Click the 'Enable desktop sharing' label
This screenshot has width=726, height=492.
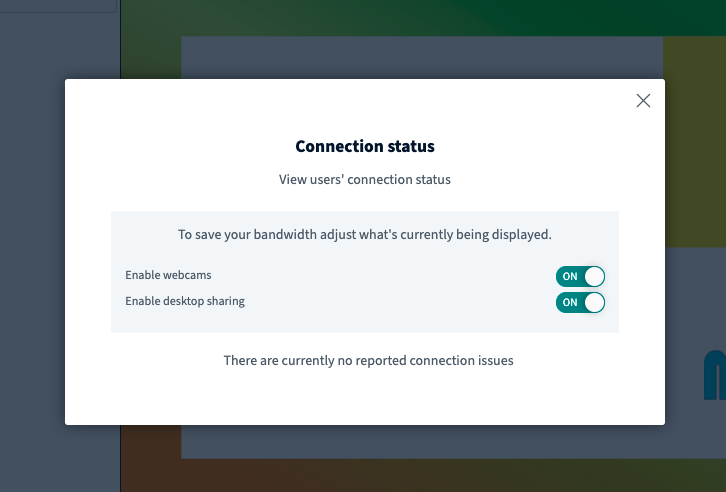tap(185, 301)
